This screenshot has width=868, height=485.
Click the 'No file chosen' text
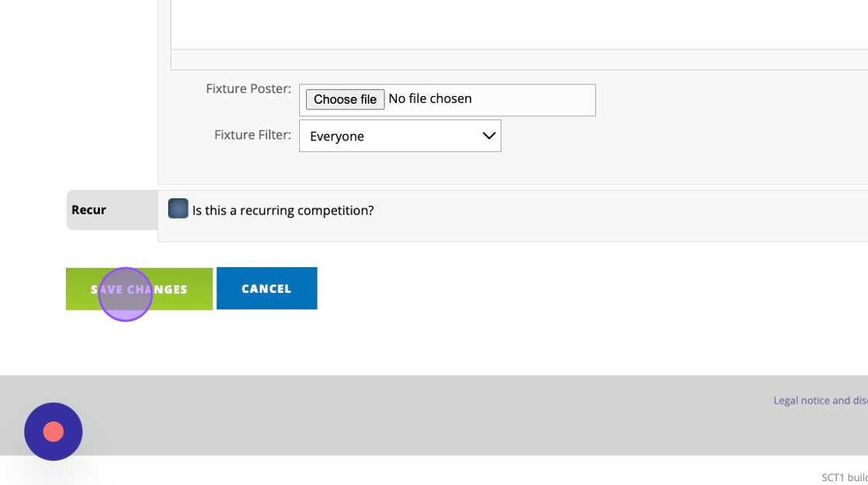click(x=430, y=99)
